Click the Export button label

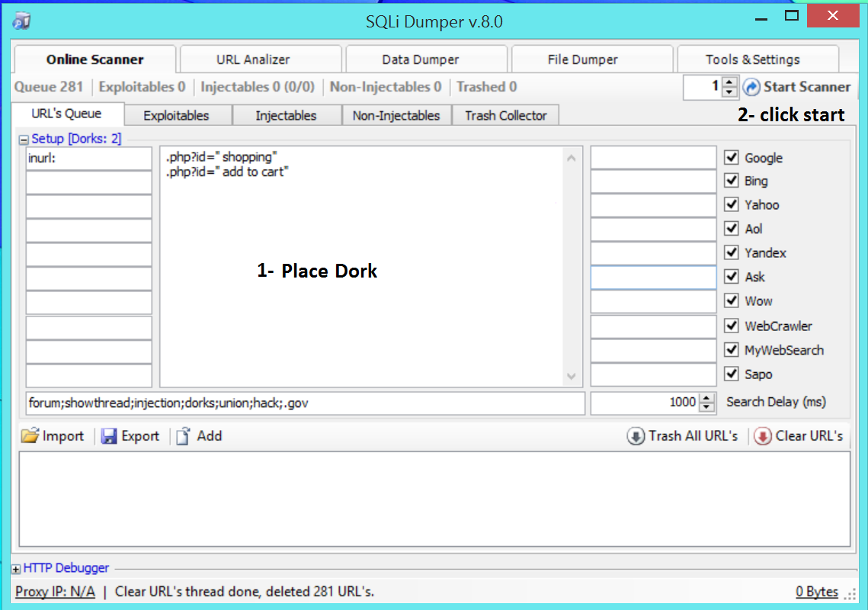pyautogui.click(x=140, y=436)
